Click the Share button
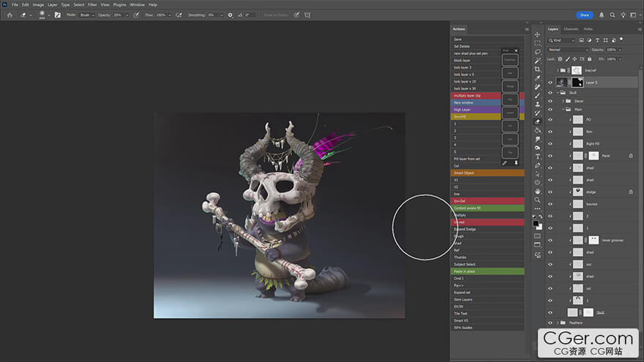The height and width of the screenshot is (362, 644). coord(584,15)
